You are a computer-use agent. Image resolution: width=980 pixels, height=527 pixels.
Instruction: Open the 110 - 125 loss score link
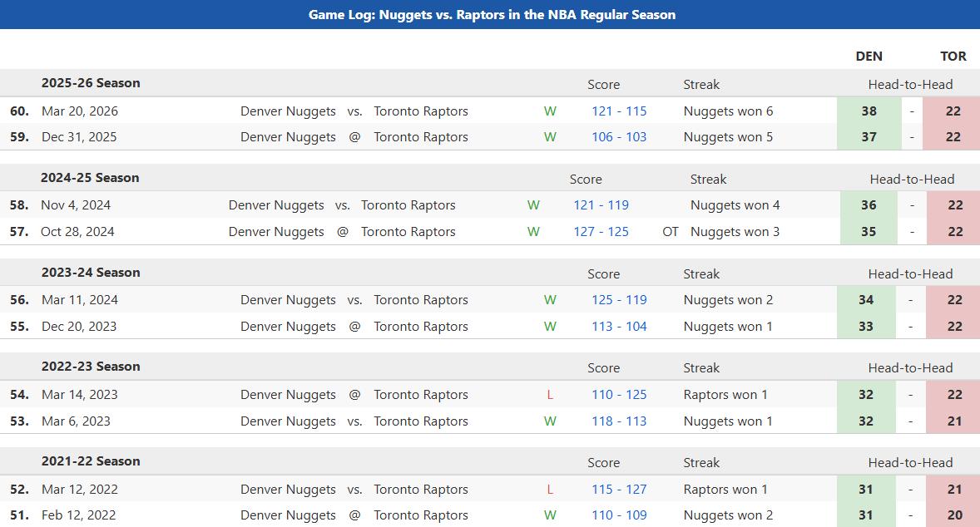coord(619,395)
